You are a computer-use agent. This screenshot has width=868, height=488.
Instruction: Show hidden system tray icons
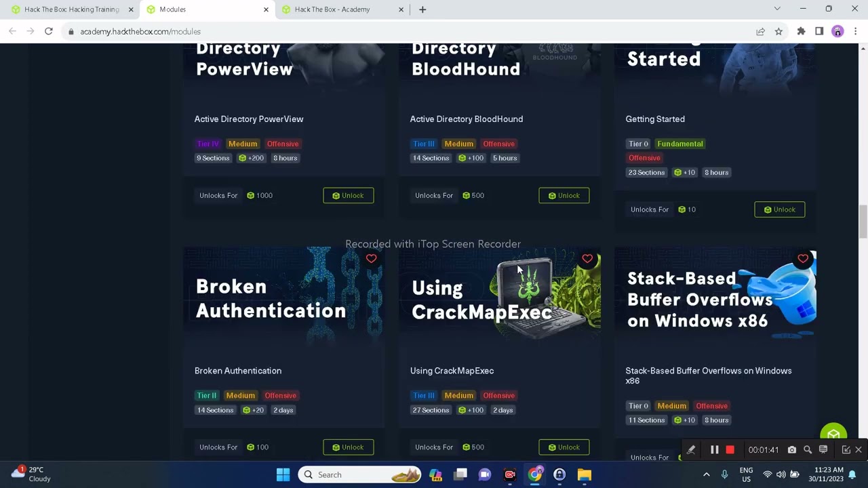[706, 474]
